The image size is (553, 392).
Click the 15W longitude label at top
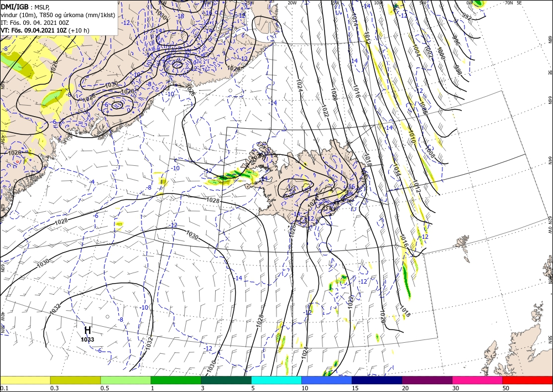335,3
